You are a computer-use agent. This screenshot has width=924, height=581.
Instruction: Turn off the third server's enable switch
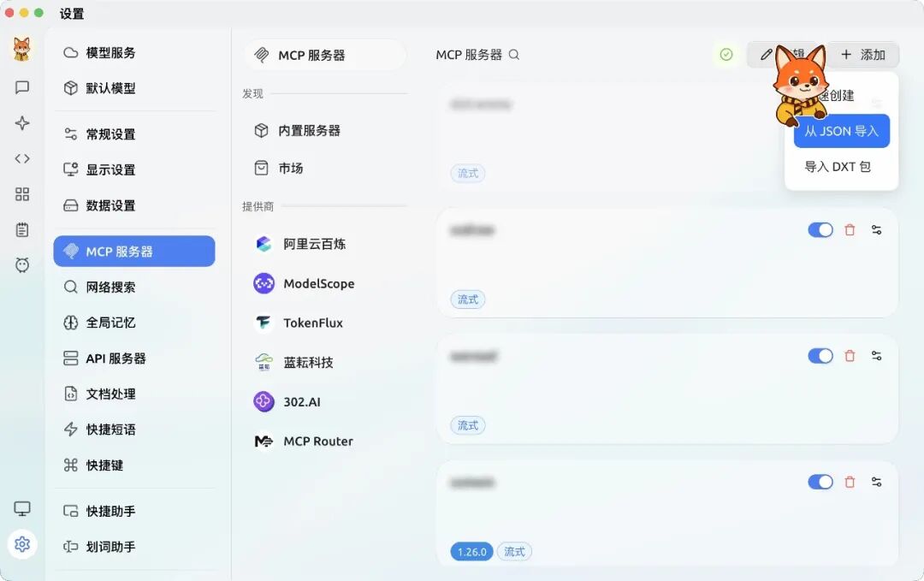(820, 355)
